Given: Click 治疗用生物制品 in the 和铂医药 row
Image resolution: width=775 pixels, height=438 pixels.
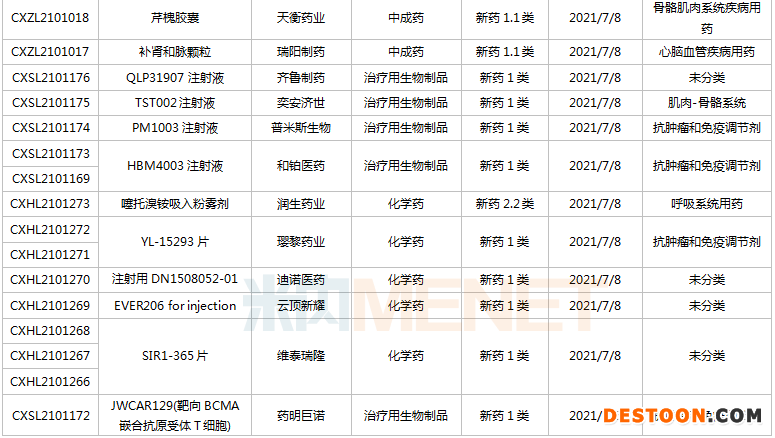Looking at the screenshot, I should click(406, 166).
